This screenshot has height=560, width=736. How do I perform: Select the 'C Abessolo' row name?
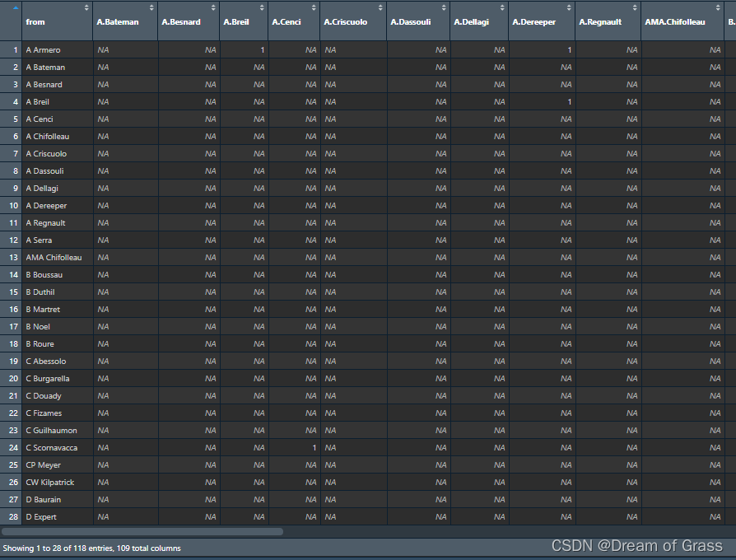pyautogui.click(x=45, y=362)
